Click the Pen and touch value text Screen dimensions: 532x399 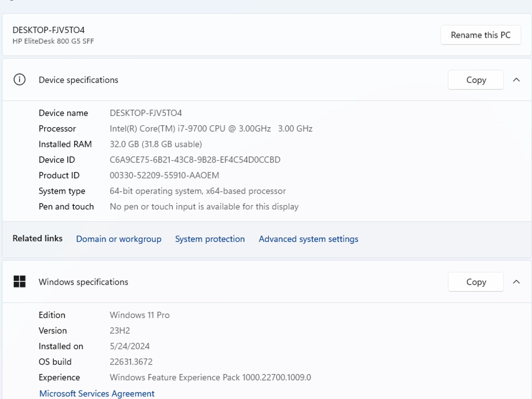click(204, 207)
